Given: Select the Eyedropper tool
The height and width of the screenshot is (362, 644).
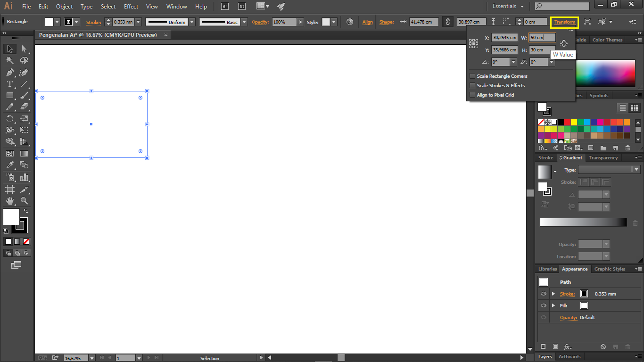Looking at the screenshot, I should (9, 165).
